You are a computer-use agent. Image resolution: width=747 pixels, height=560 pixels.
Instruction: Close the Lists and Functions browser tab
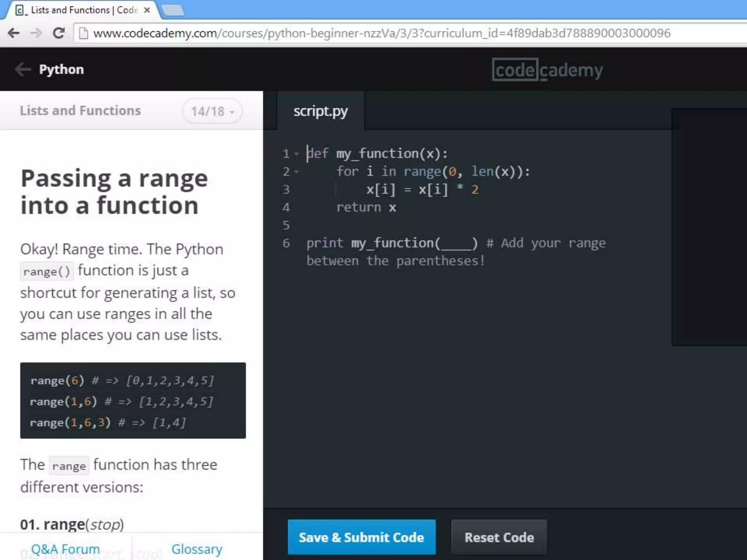point(147,10)
